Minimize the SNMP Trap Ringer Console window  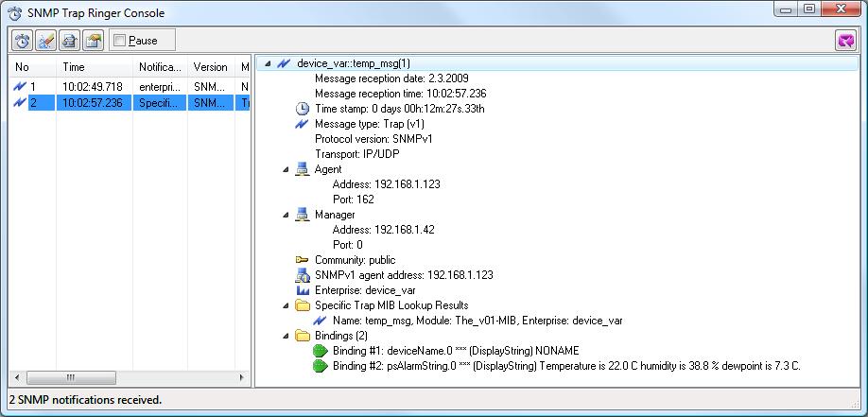pyautogui.click(x=786, y=9)
